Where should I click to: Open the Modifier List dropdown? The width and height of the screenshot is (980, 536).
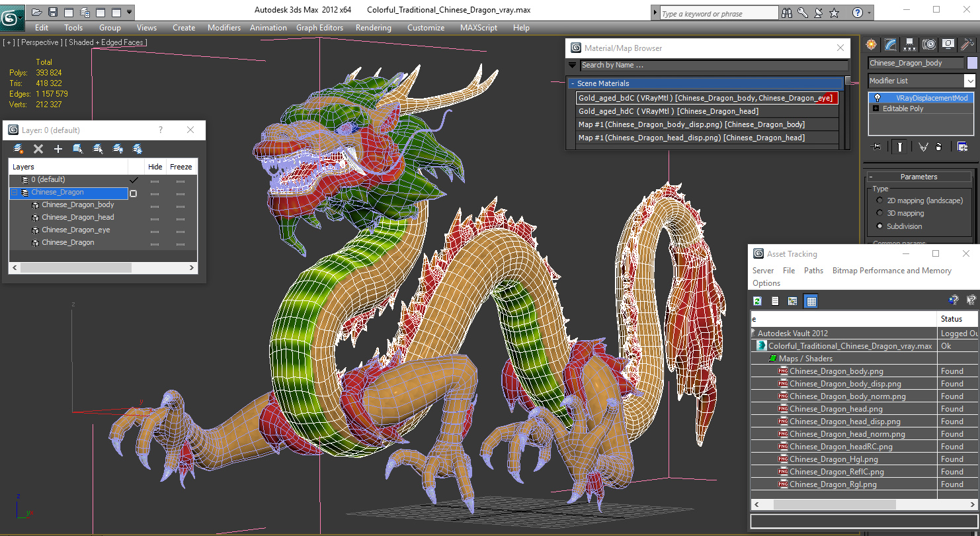[x=969, y=81]
